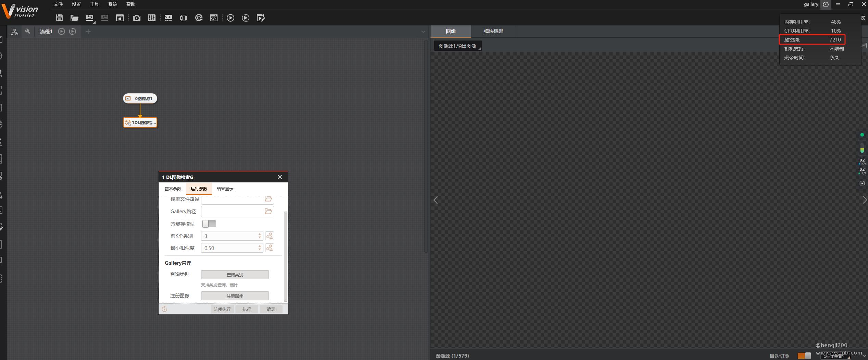Viewport: 868px width, 360px height.
Task: Click the lock solution icon in toolbar
Action: 120,18
